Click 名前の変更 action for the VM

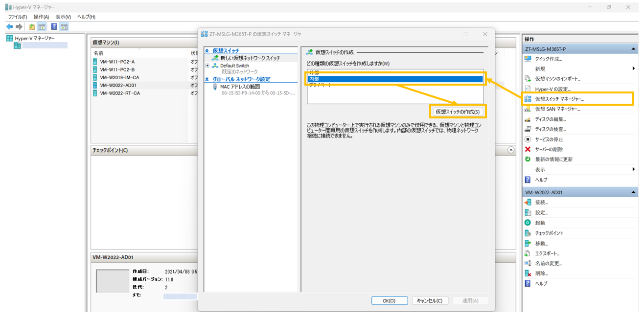point(548,263)
